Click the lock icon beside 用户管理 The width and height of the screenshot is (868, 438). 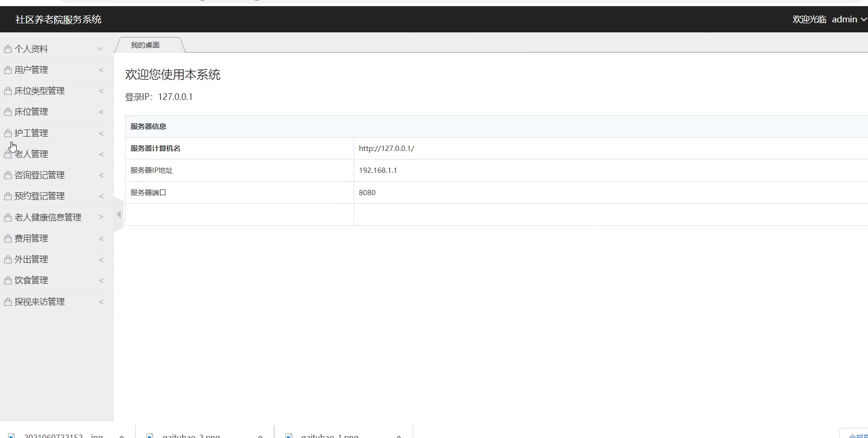pyautogui.click(x=8, y=70)
